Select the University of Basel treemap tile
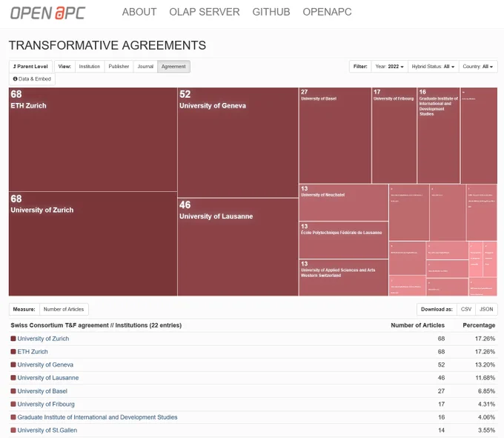 [x=335, y=136]
